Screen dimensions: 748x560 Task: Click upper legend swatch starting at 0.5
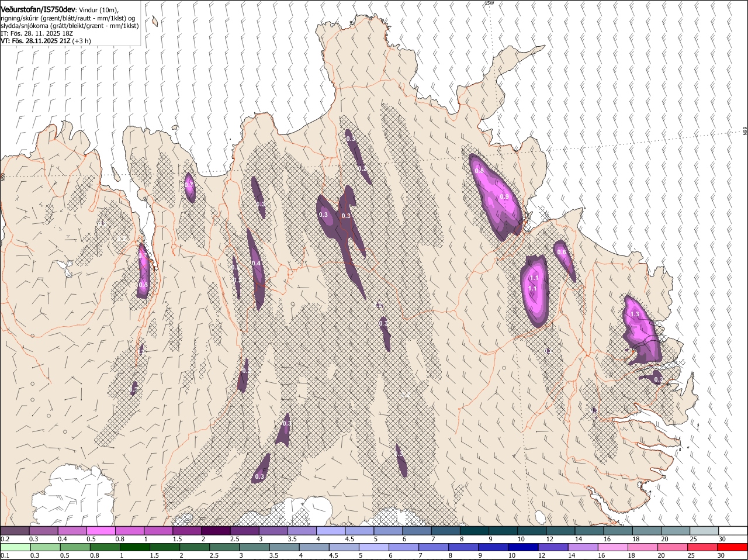101,530
